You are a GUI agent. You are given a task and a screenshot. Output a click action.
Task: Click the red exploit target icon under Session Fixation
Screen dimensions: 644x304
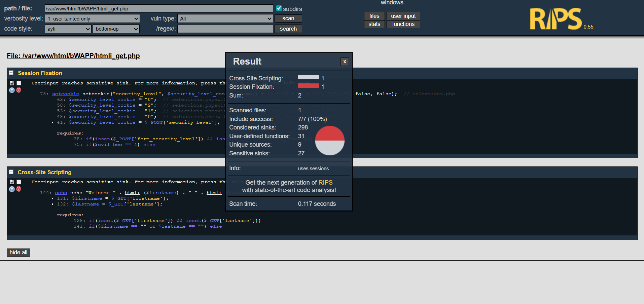pyautogui.click(x=19, y=90)
